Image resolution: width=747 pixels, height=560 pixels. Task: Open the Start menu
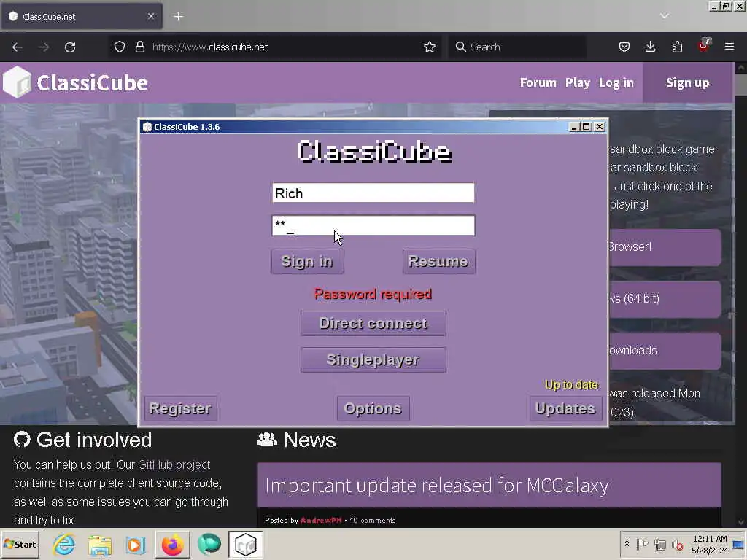point(20,544)
